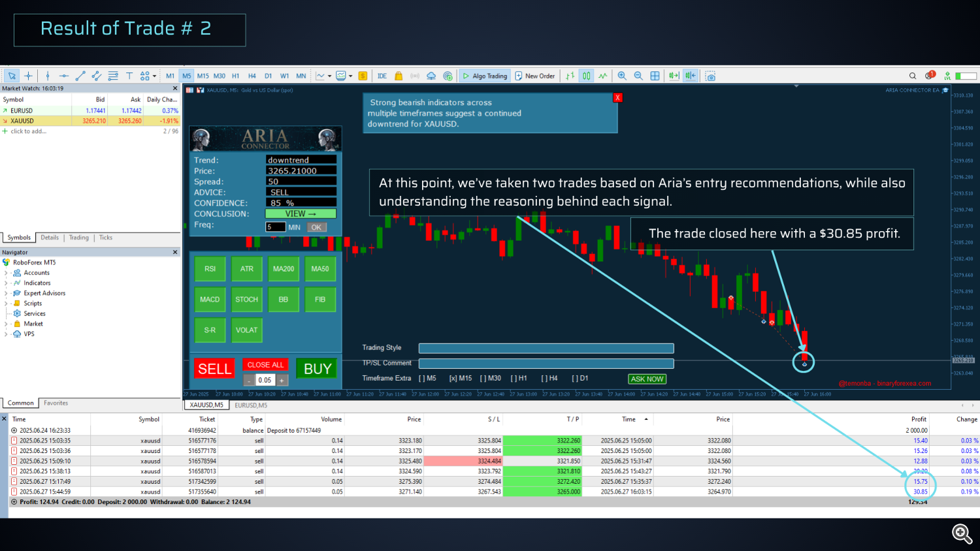Switch chart to candlesticks

tap(587, 76)
